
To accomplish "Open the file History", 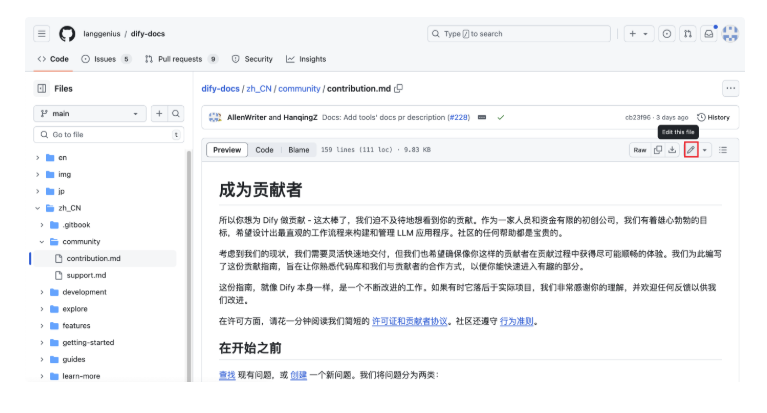I will (x=714, y=117).
